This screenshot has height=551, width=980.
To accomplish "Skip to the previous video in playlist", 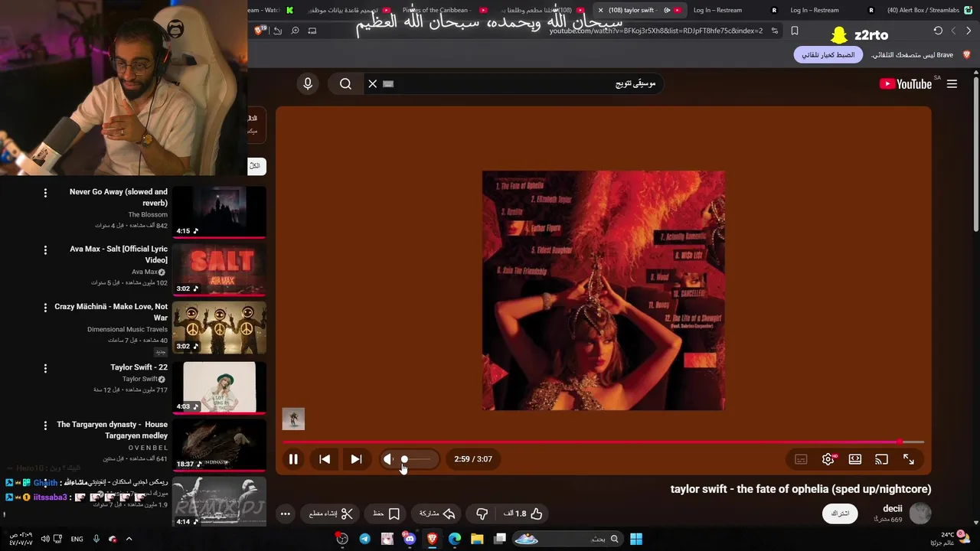I will click(325, 459).
